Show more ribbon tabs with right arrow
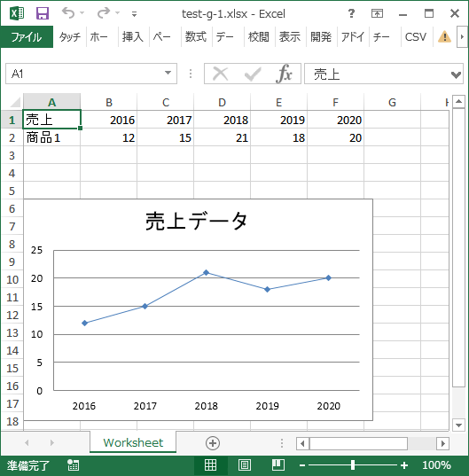The width and height of the screenshot is (469, 476). pyautogui.click(x=462, y=37)
